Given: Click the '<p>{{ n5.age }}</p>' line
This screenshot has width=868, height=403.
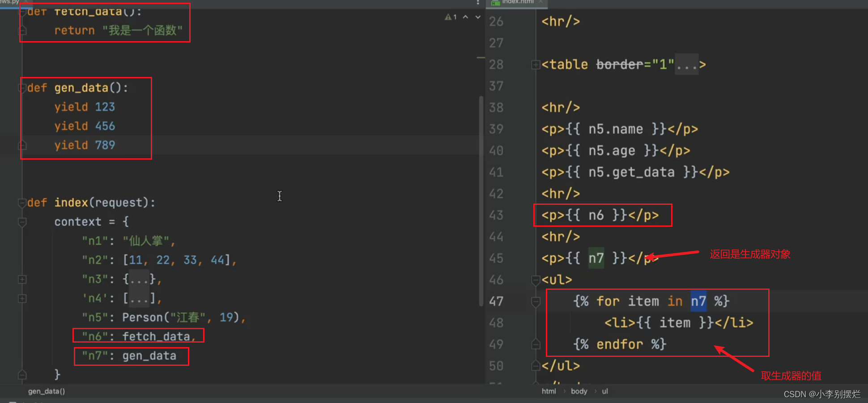Looking at the screenshot, I should (616, 151).
